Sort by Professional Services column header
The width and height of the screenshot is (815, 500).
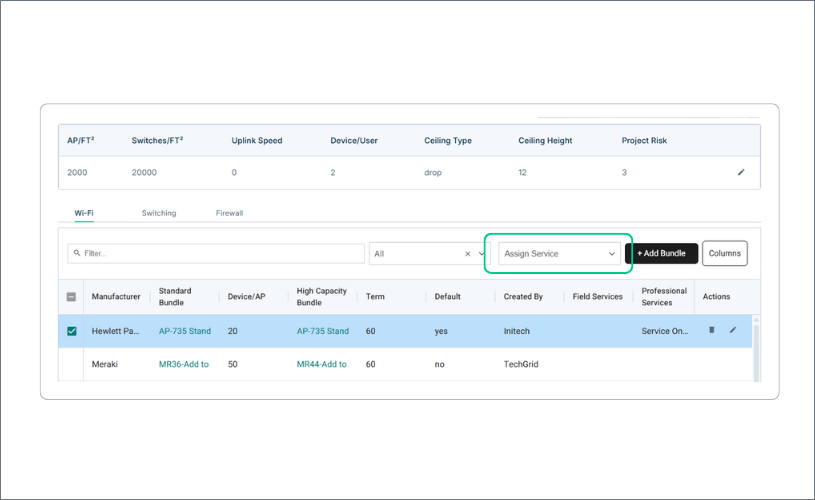[664, 297]
